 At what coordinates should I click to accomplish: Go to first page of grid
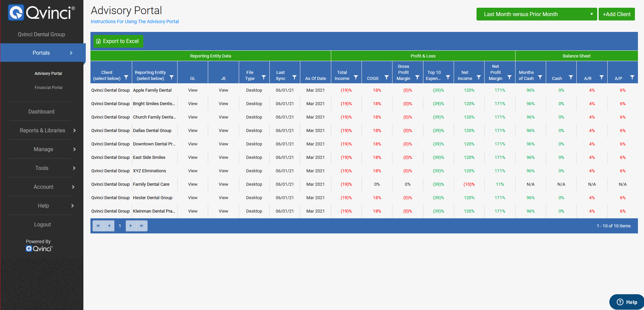98,226
